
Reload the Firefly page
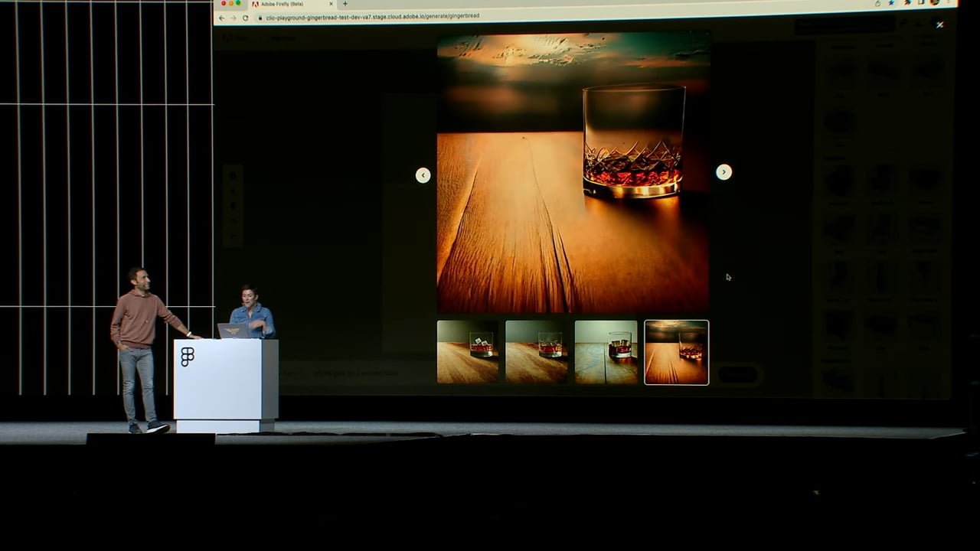(x=245, y=18)
